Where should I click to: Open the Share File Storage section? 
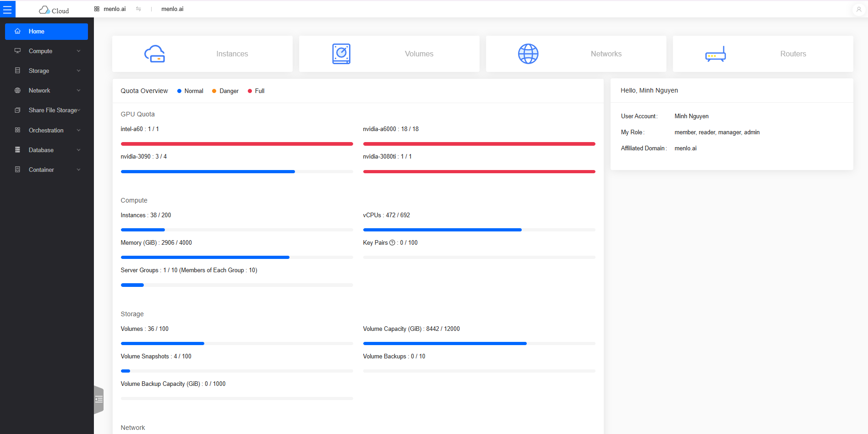pyautogui.click(x=46, y=110)
